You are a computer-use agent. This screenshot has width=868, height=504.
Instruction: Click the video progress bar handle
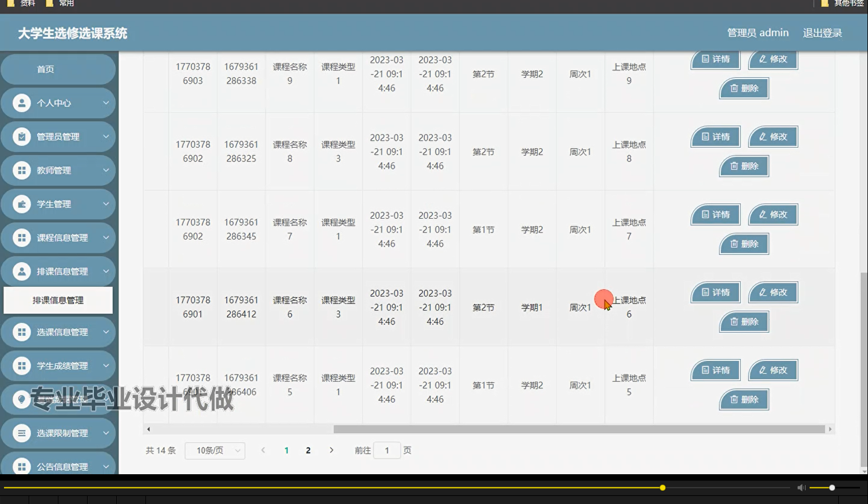tap(662, 488)
